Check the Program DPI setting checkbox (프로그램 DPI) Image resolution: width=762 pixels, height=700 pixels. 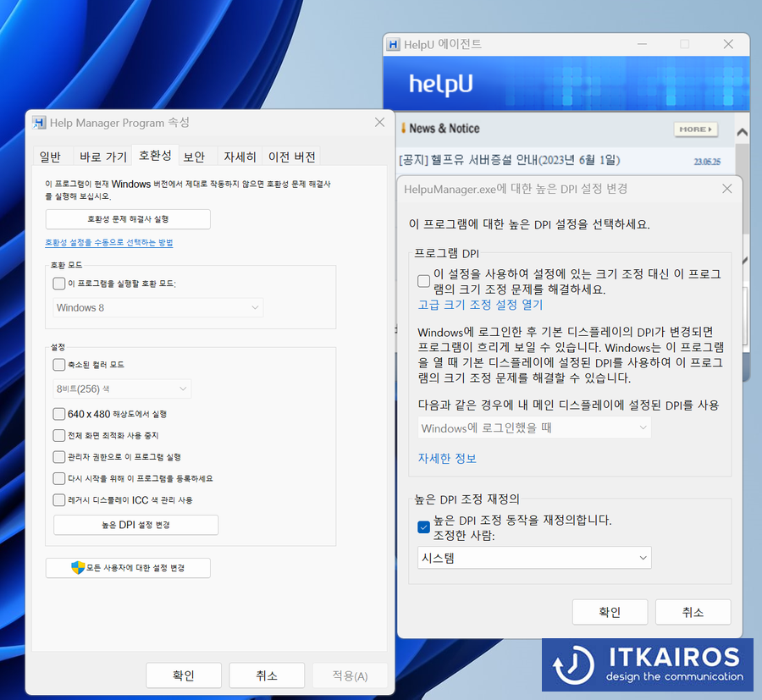coord(424,281)
